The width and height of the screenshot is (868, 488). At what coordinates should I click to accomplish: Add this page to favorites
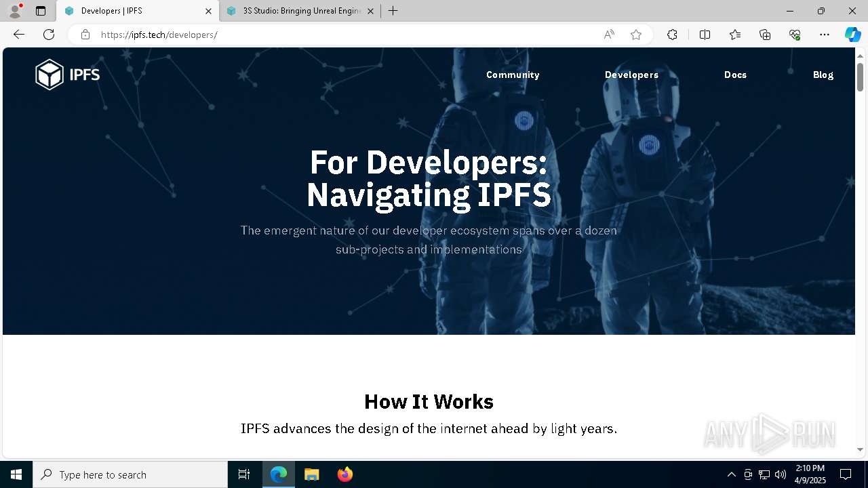coord(636,35)
